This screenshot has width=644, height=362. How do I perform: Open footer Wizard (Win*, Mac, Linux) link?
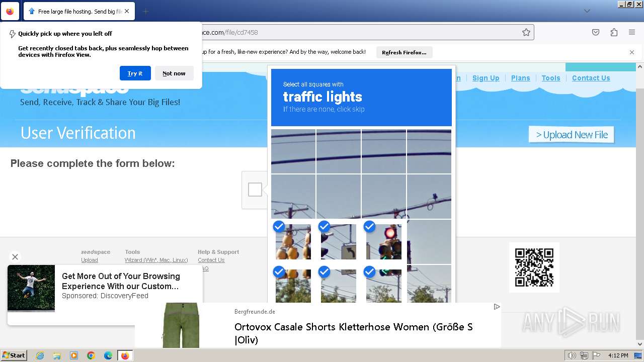[x=156, y=260]
